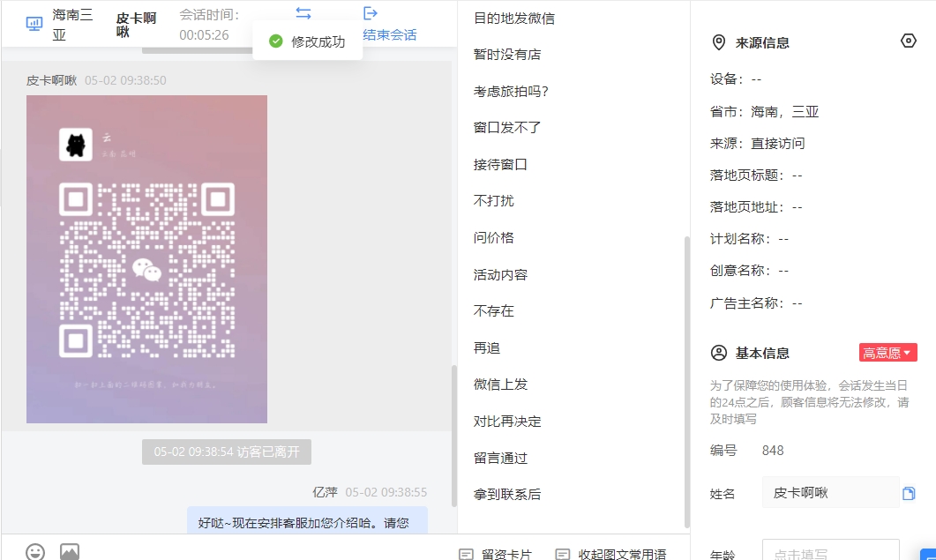936x560 pixels.
Task: Click the location pin icon by 来源信息
Action: coord(719,42)
